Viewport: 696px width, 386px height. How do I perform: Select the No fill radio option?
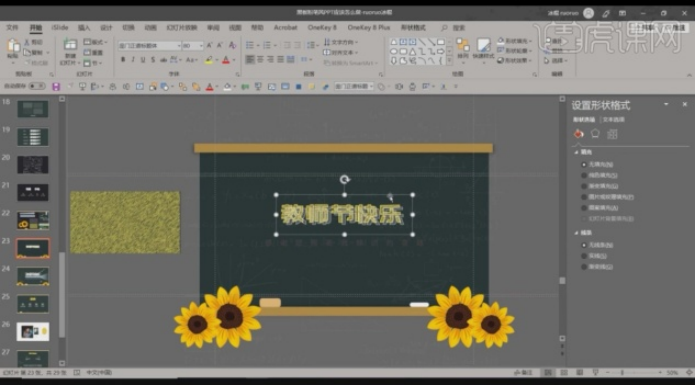pyautogui.click(x=584, y=165)
